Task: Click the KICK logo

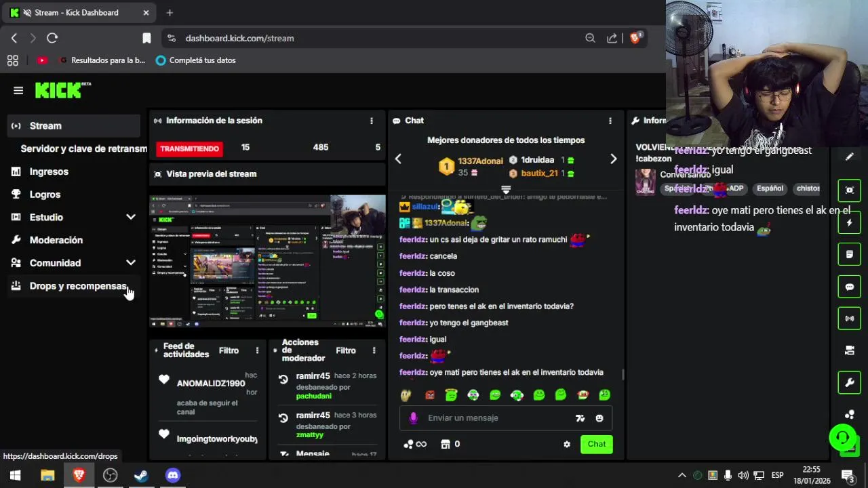Action: tap(62, 90)
